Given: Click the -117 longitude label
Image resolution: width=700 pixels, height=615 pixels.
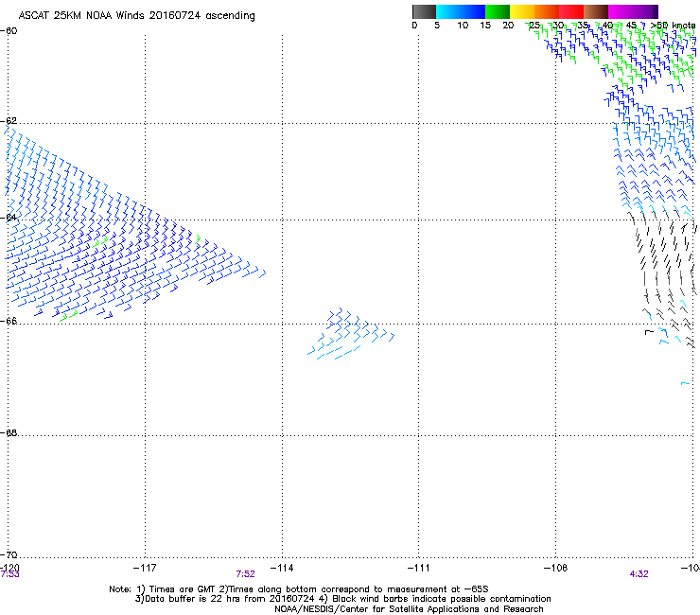Looking at the screenshot, I should [x=145, y=568].
